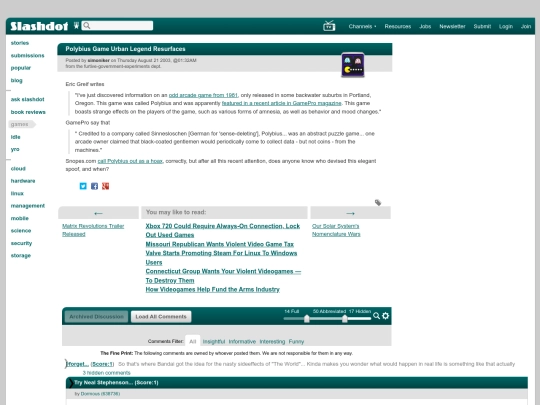Open Missouri Republican Violent Video Game Tax
Image resolution: width=540 pixels, height=405 pixels.
[x=219, y=244]
